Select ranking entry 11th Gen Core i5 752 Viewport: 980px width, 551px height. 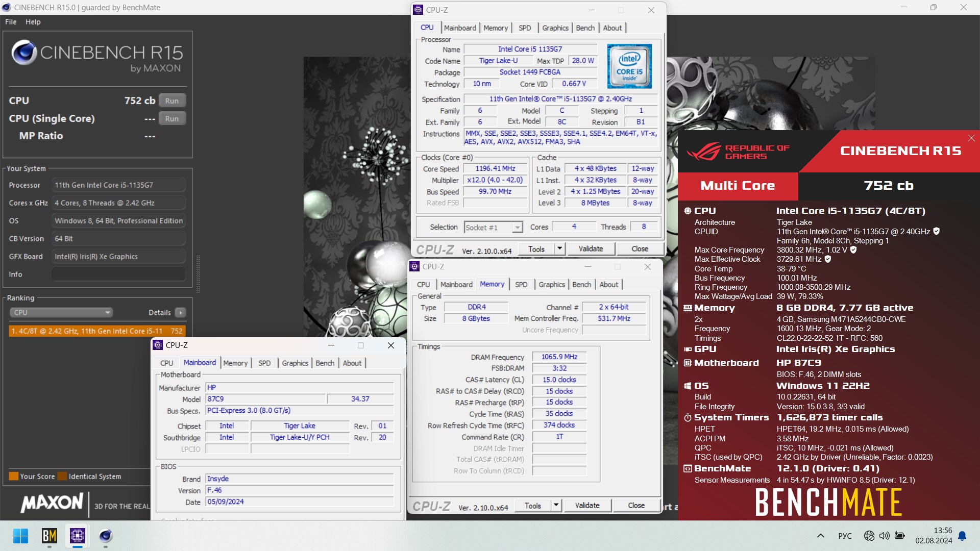(97, 331)
